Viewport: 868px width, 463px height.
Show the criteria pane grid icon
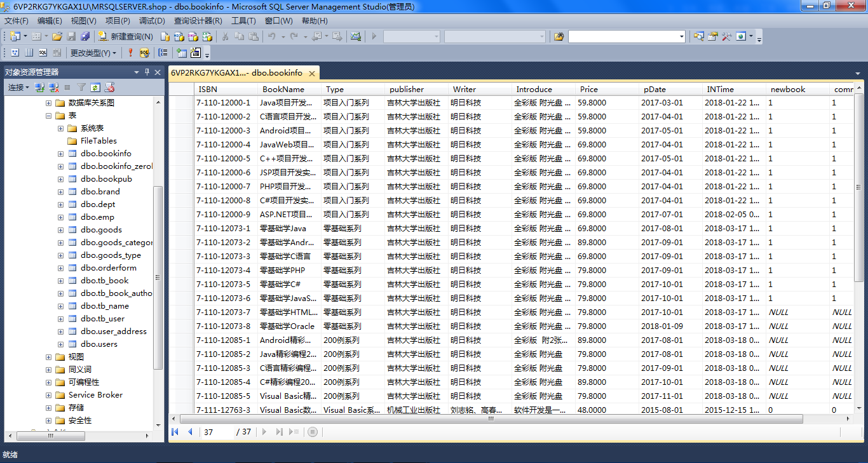pyautogui.click(x=29, y=53)
